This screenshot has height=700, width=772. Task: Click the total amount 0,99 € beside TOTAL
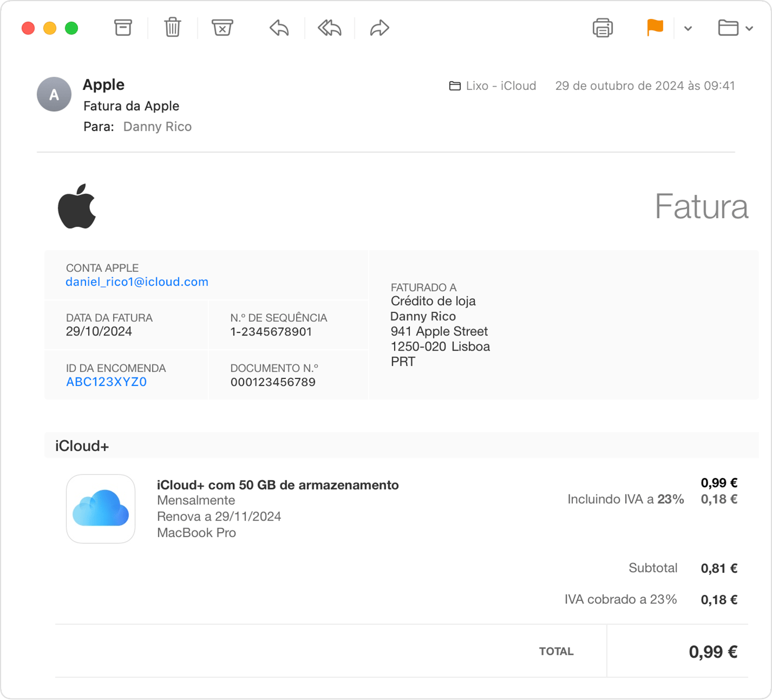[x=713, y=652]
